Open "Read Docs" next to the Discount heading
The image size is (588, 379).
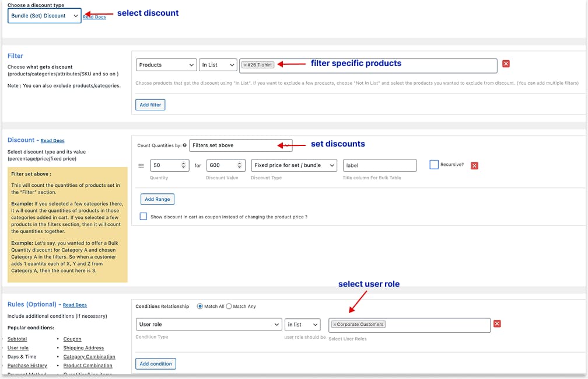pos(52,140)
